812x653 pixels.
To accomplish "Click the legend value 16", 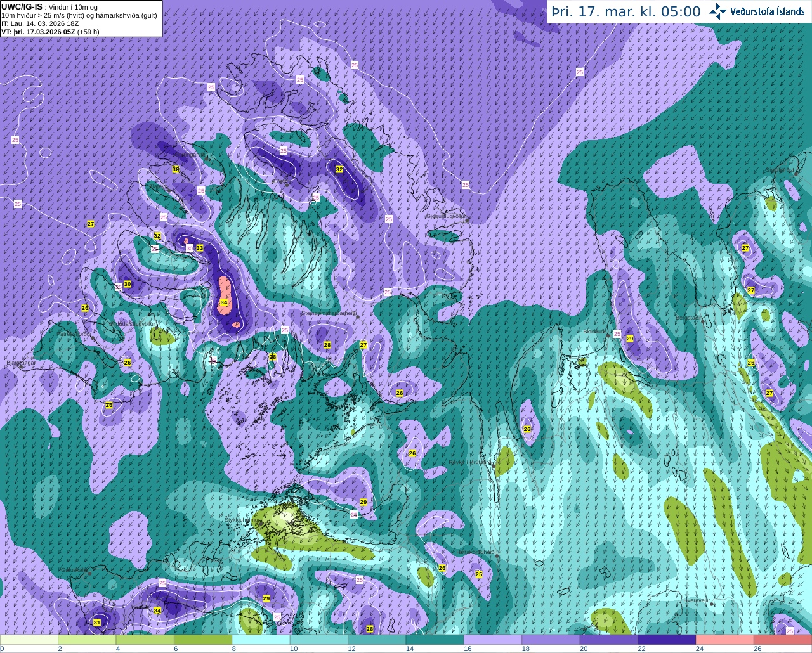I will tap(468, 649).
